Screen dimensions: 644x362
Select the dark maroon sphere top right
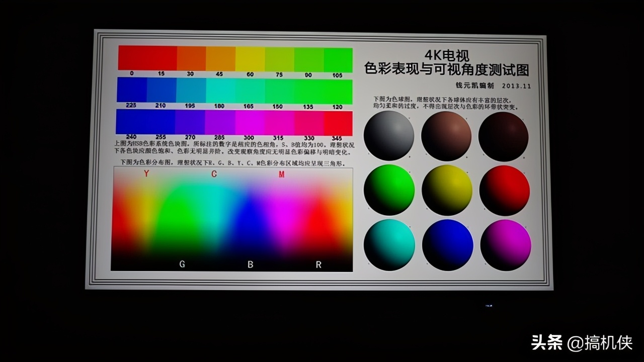click(x=504, y=135)
